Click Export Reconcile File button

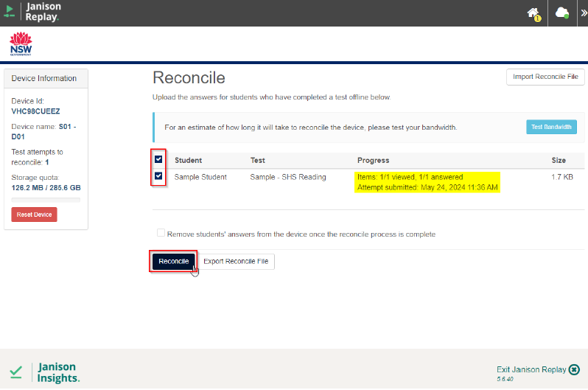236,261
